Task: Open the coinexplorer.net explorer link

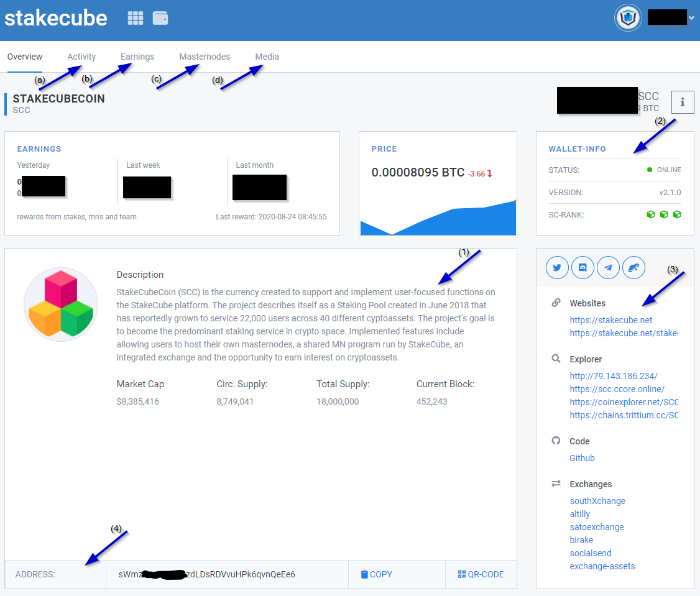Action: pos(624,402)
